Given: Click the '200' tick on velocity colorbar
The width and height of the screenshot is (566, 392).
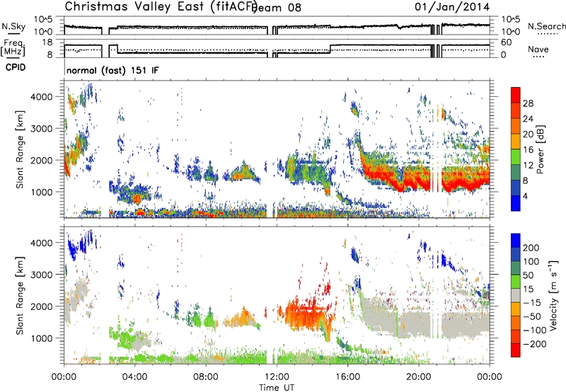Looking at the screenshot, I should click(531, 248).
